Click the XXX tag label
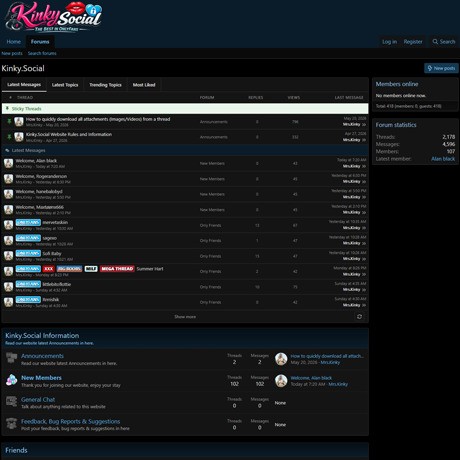Image resolution: width=460 pixels, height=460 pixels. pos(49,269)
